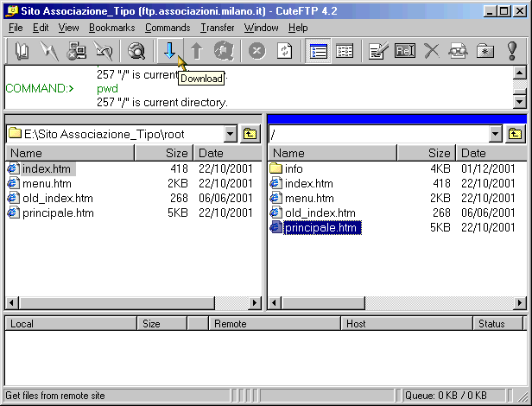Select remote file old_index.htm
This screenshot has height=406, width=532.
click(x=320, y=213)
